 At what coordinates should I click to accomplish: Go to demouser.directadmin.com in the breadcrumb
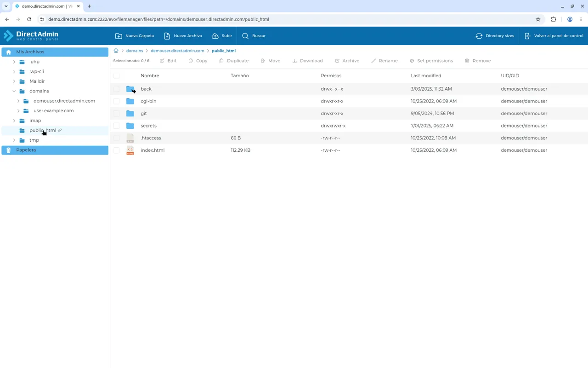coord(177,51)
